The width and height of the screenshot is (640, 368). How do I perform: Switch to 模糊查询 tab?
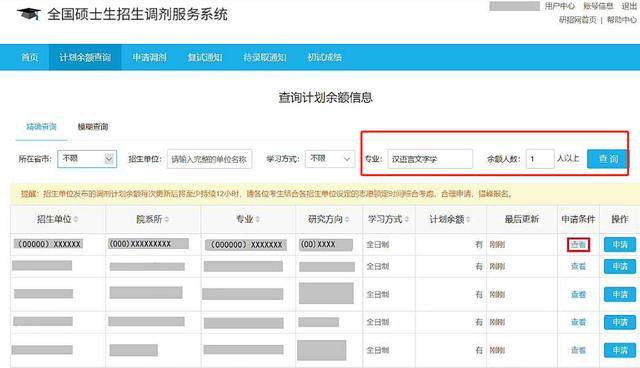tap(93, 127)
